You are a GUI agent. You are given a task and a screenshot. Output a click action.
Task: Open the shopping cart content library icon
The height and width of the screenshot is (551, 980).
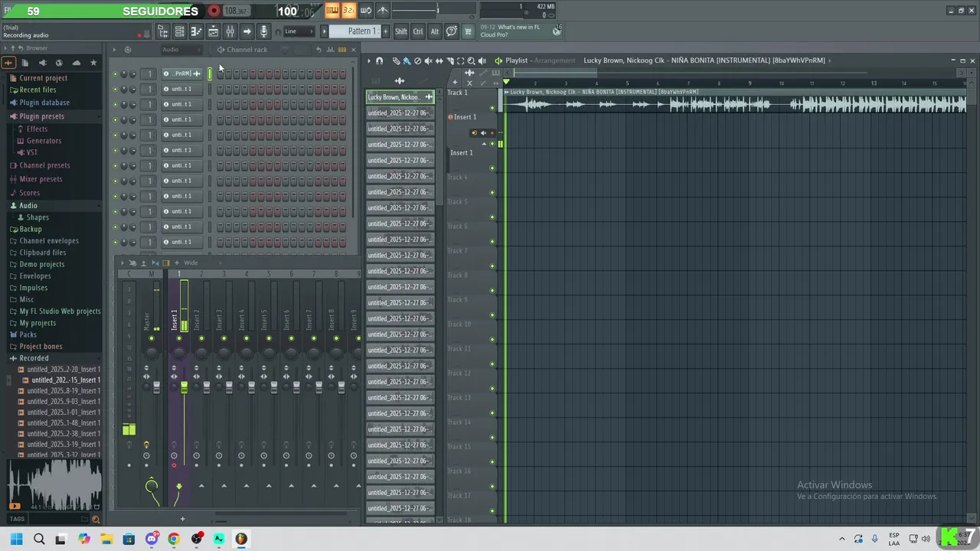click(x=469, y=31)
